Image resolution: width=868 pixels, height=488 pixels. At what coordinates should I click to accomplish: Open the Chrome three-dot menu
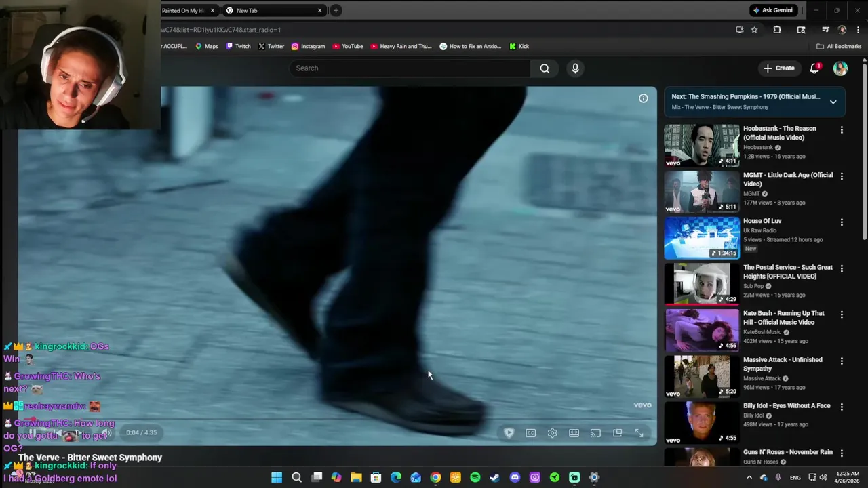(859, 30)
